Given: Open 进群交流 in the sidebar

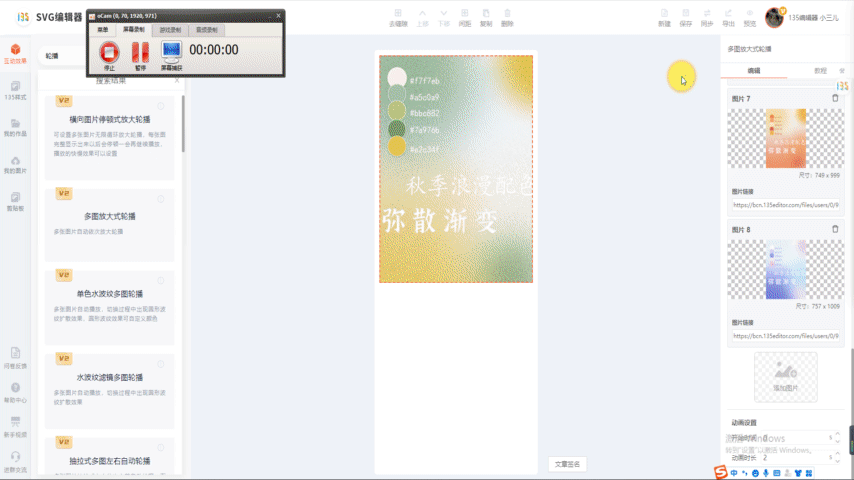Looking at the screenshot, I should (15, 463).
